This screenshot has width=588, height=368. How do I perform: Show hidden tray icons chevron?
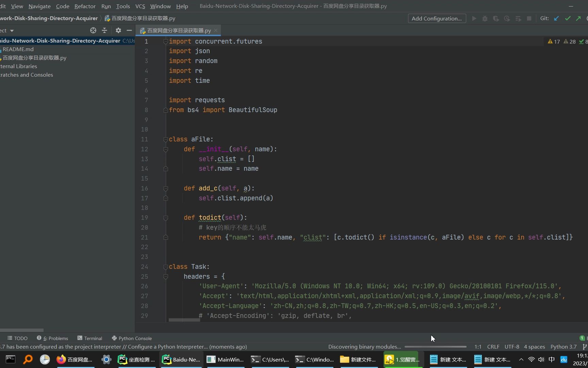click(x=521, y=359)
